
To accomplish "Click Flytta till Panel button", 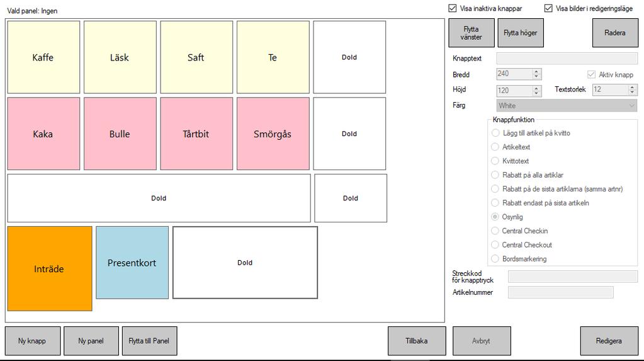I will pos(149,341).
